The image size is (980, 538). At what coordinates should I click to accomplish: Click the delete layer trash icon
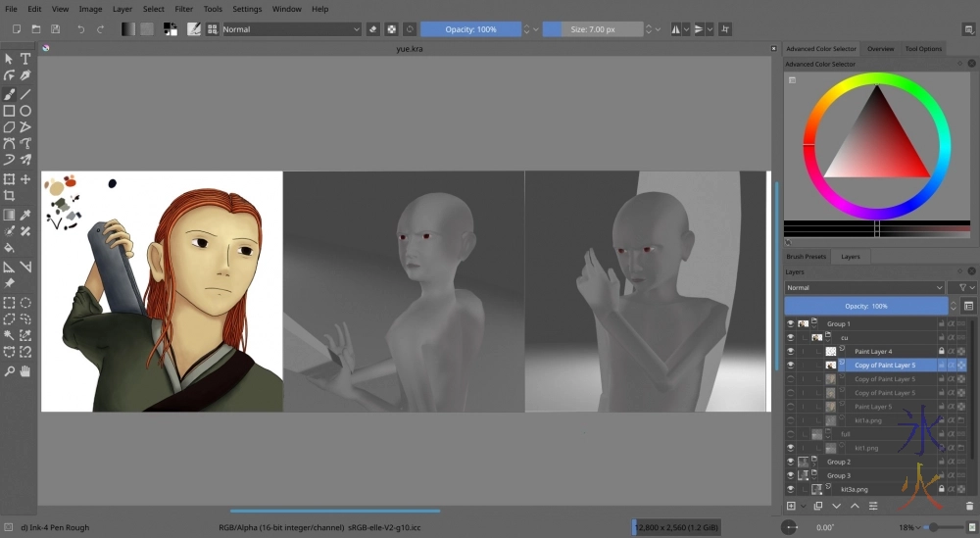(969, 506)
